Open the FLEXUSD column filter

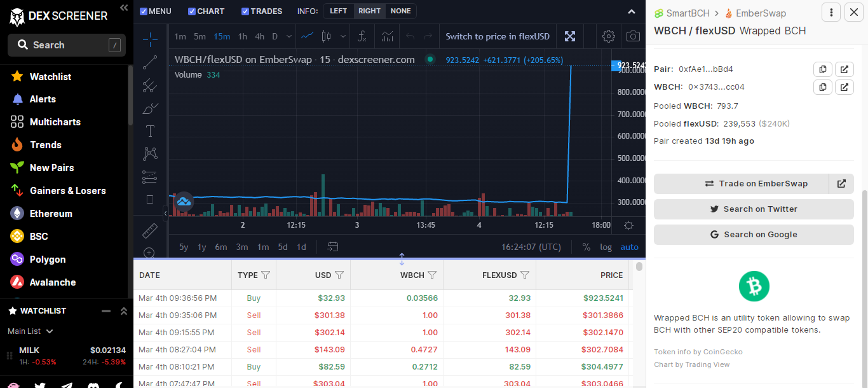[x=525, y=275]
